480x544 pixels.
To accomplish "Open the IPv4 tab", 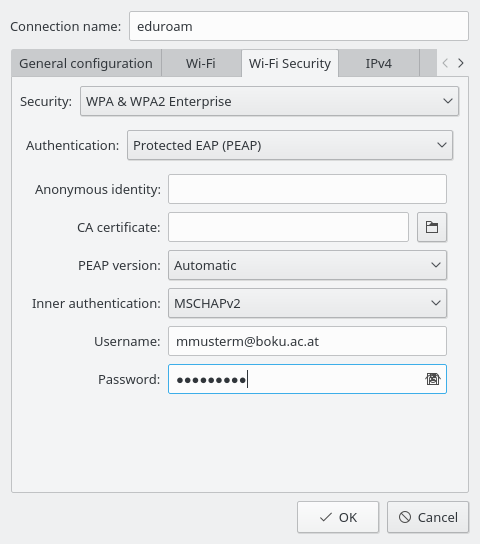I will 379,63.
